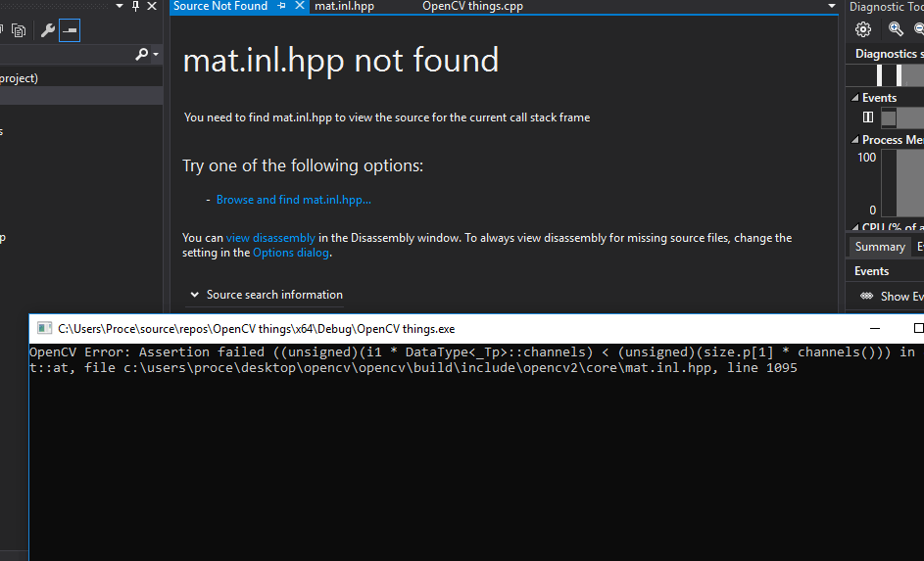
Task: Open Solution Explorer window position dropdown arrow
Action: (120, 6)
